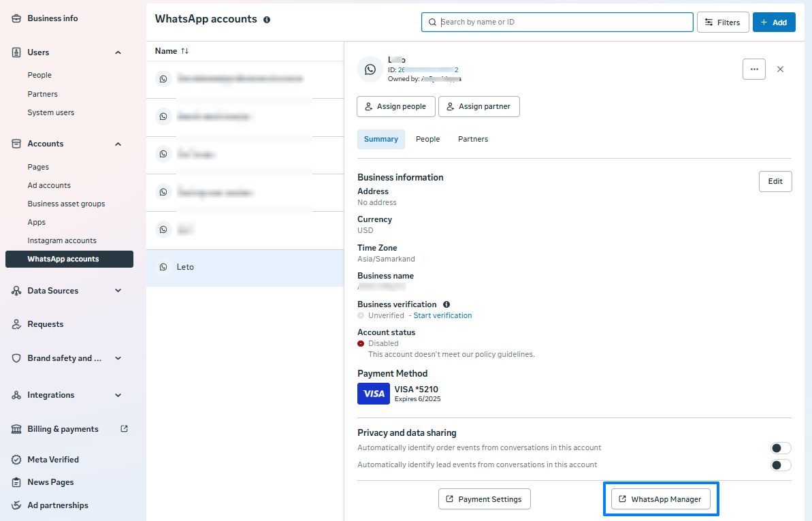Enable automatic lead events identification
The height and width of the screenshot is (521, 812).
780,465
